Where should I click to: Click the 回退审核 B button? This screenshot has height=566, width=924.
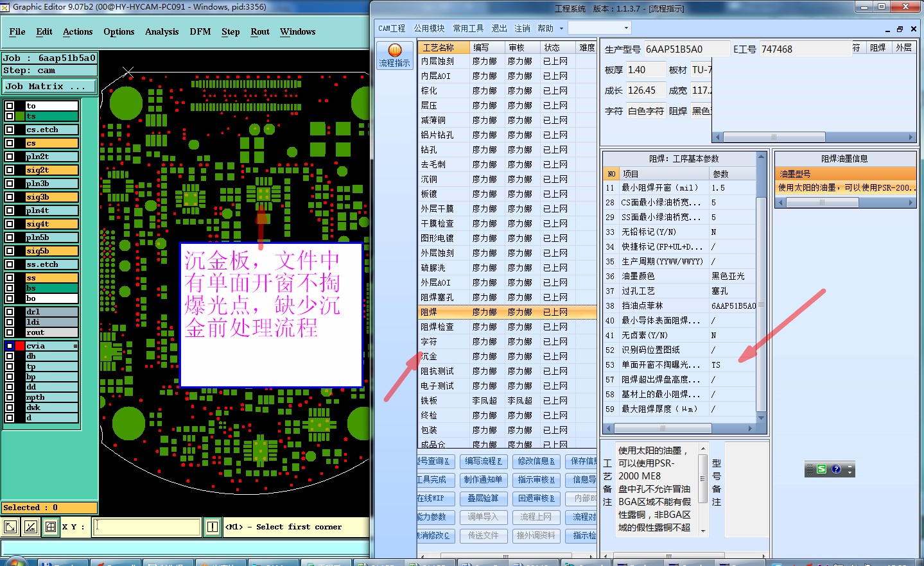click(x=536, y=499)
